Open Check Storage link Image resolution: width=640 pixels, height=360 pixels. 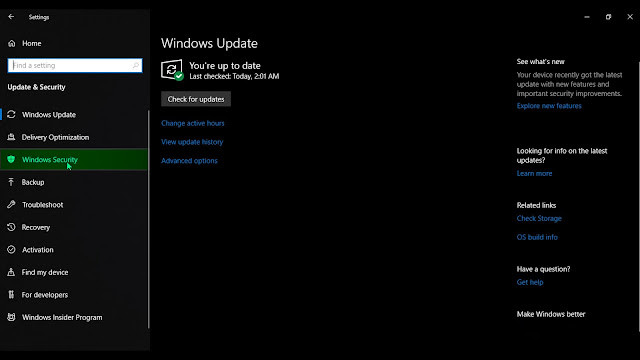pos(539,218)
